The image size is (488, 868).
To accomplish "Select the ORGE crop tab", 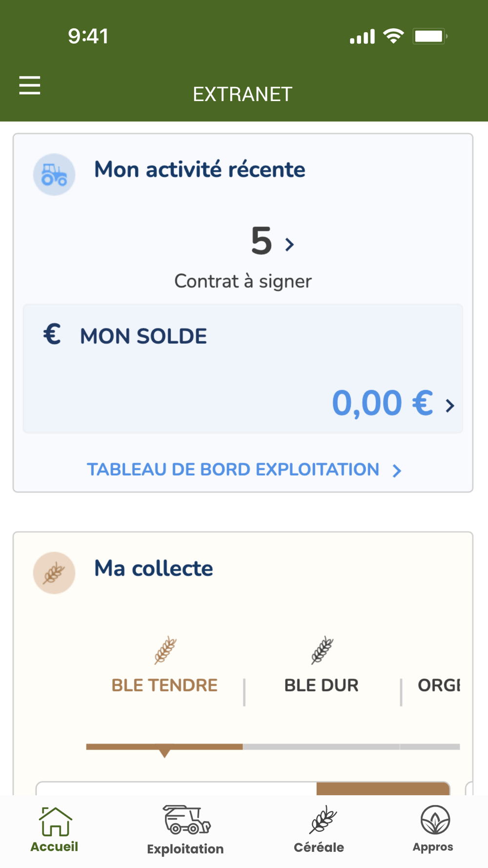I will pyautogui.click(x=439, y=685).
